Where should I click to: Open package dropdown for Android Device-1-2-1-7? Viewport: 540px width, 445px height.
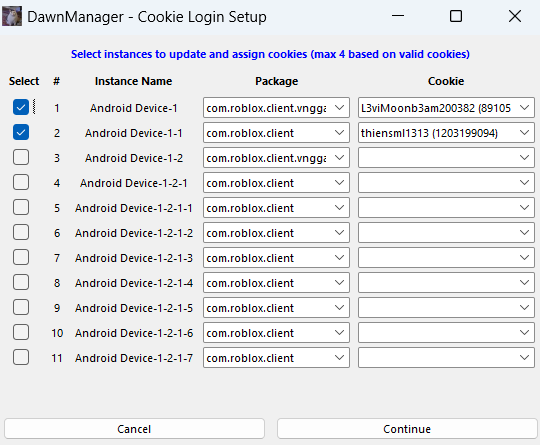point(276,358)
